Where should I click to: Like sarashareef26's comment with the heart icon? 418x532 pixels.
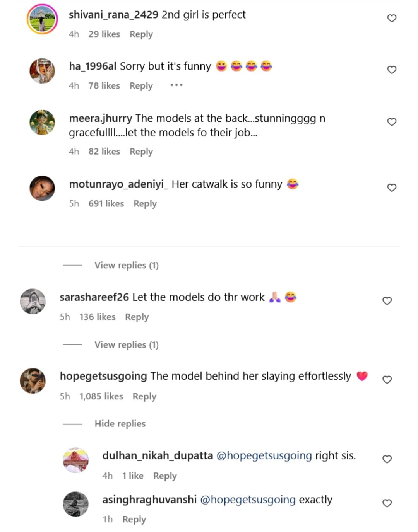click(x=387, y=301)
